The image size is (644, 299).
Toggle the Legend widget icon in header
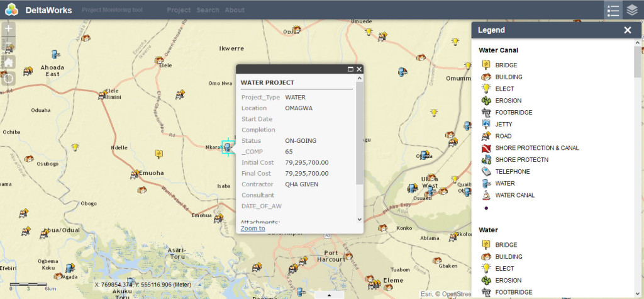click(x=613, y=10)
